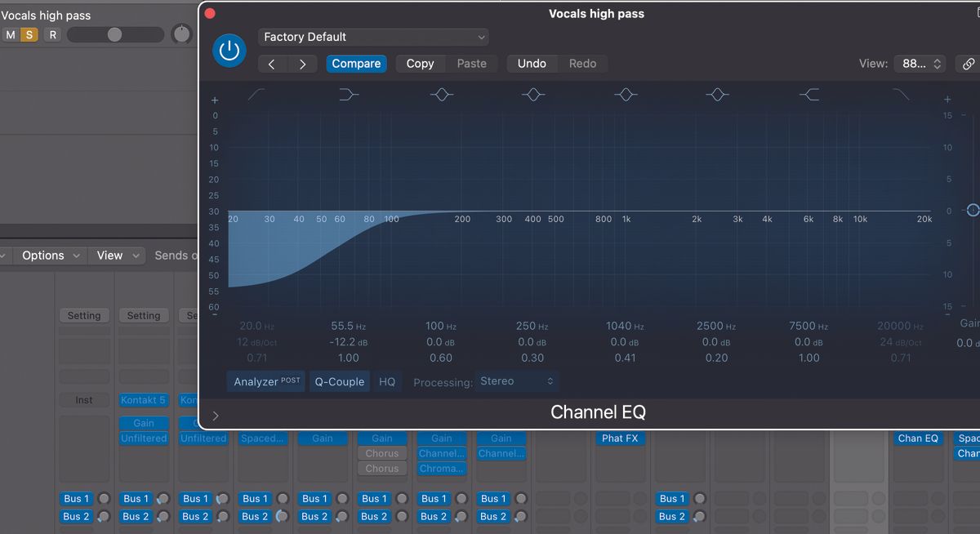Open the Kontakt 5 instrument slot

click(x=143, y=400)
